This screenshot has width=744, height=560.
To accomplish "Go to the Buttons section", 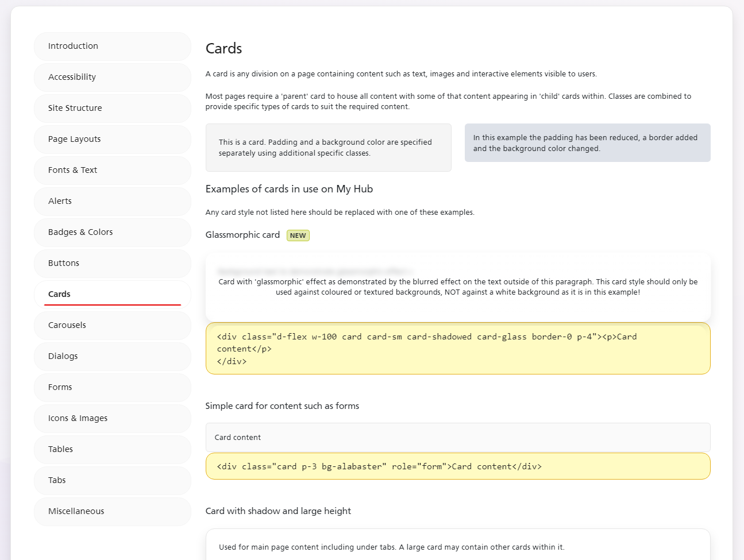I will [112, 263].
